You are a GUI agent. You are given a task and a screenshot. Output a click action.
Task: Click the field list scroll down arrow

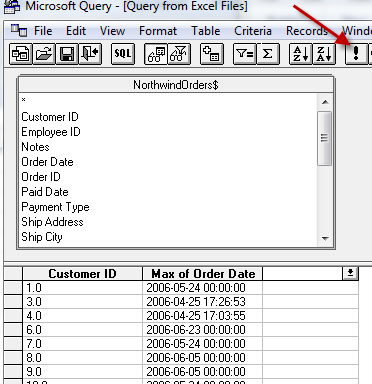coord(325,239)
